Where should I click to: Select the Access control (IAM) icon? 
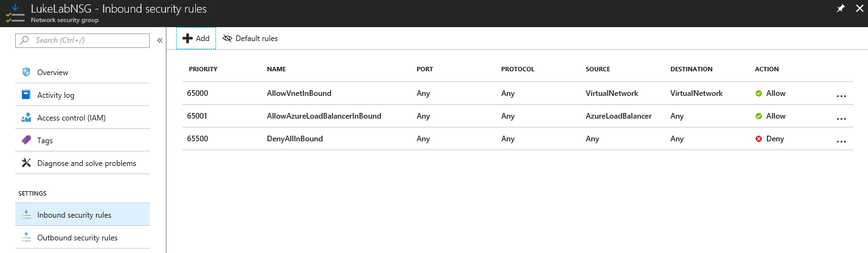pos(26,118)
